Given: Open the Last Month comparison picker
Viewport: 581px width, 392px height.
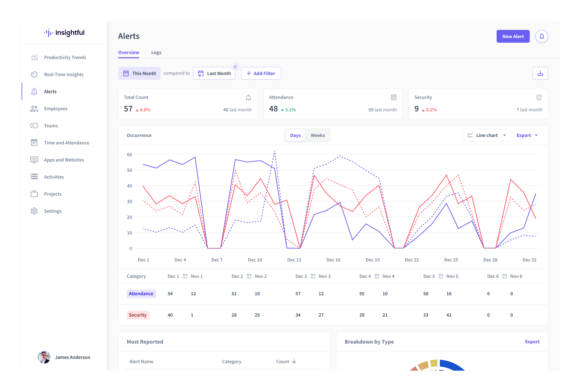Looking at the screenshot, I should (214, 73).
